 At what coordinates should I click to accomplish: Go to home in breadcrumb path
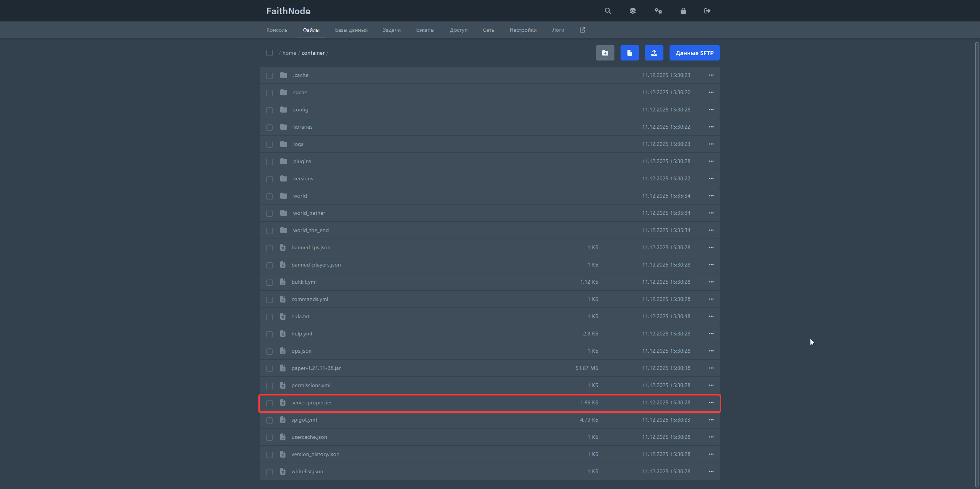[x=289, y=53]
